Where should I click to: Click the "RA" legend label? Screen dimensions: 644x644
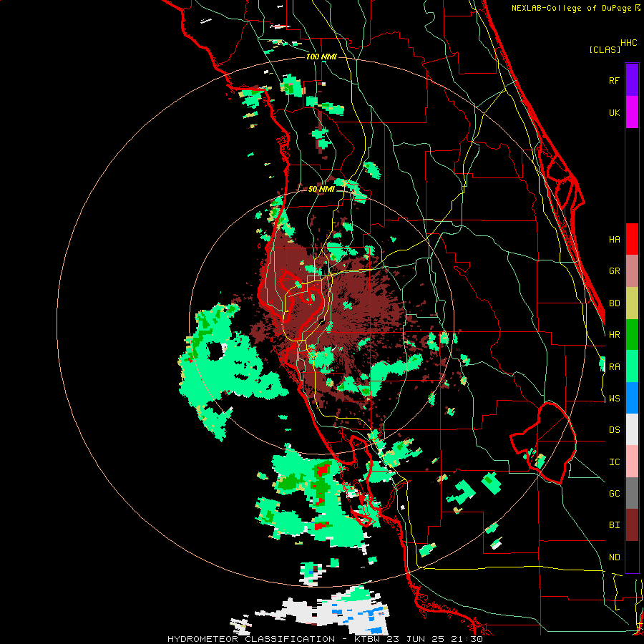click(x=614, y=367)
